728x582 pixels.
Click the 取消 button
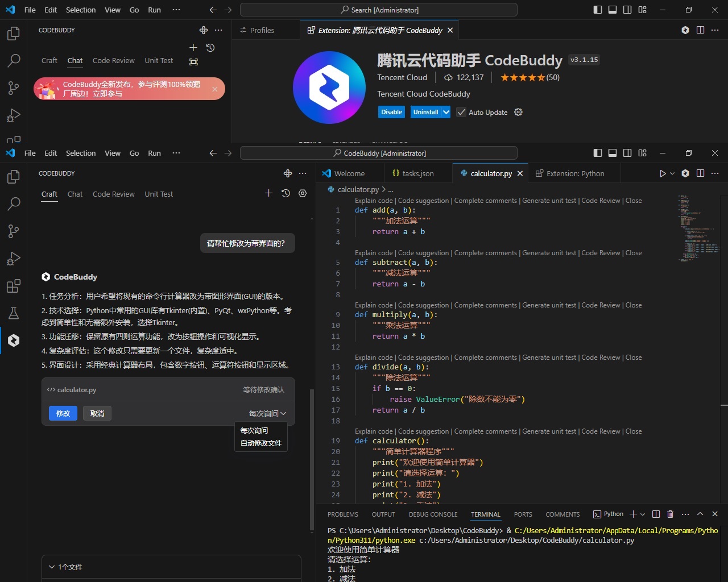(x=97, y=413)
